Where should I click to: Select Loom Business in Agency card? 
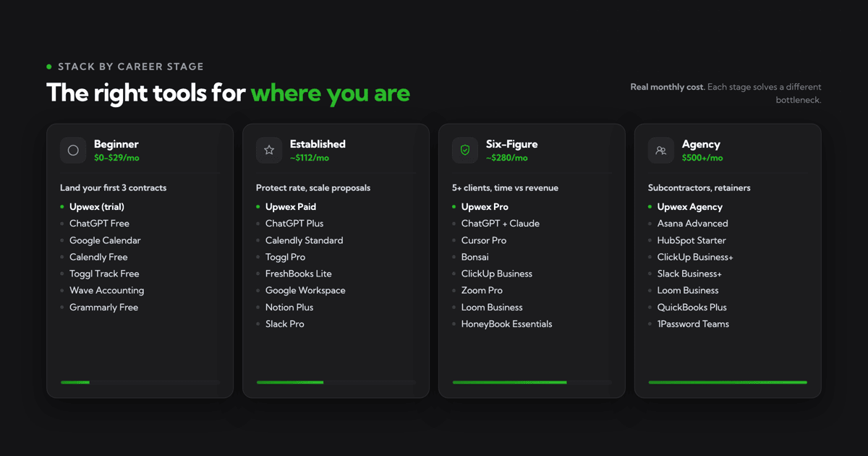click(688, 290)
